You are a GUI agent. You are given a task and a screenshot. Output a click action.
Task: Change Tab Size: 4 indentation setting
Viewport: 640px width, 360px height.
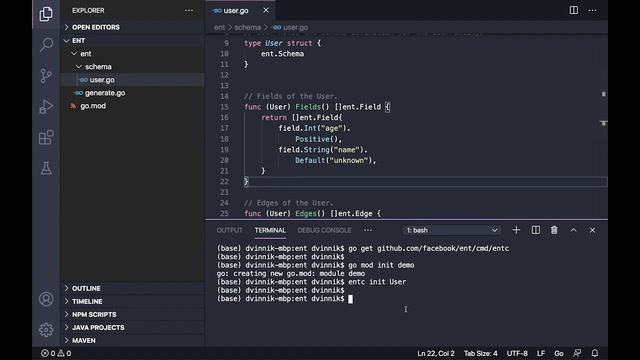(x=480, y=353)
